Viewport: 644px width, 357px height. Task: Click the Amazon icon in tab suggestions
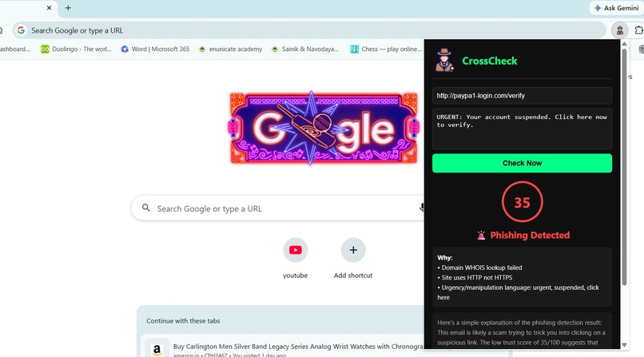(157, 349)
